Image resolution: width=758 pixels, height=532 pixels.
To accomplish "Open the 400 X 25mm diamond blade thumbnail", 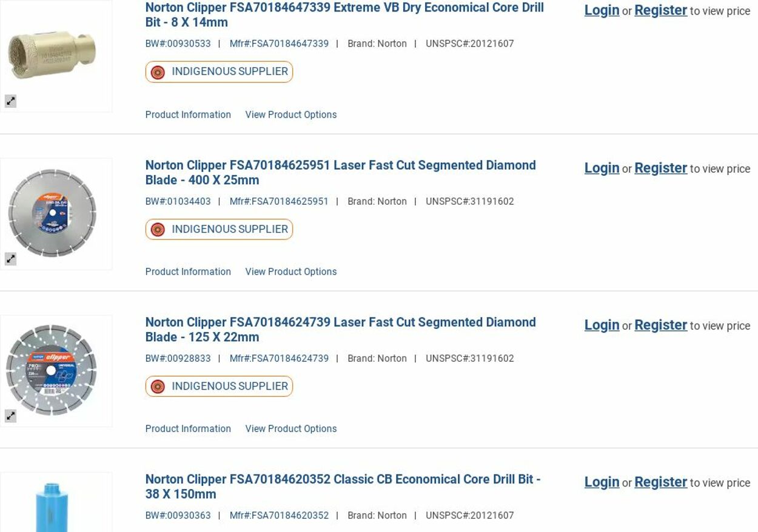I will coord(53,213).
